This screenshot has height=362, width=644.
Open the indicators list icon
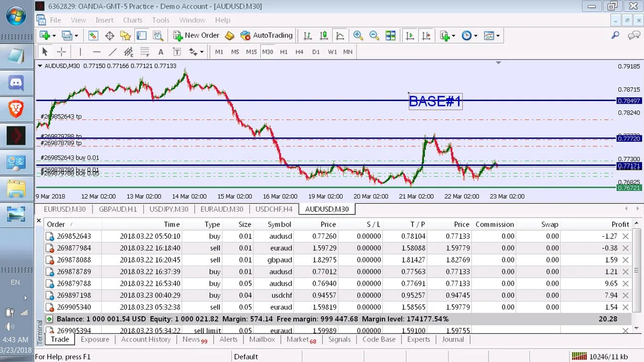click(x=445, y=35)
